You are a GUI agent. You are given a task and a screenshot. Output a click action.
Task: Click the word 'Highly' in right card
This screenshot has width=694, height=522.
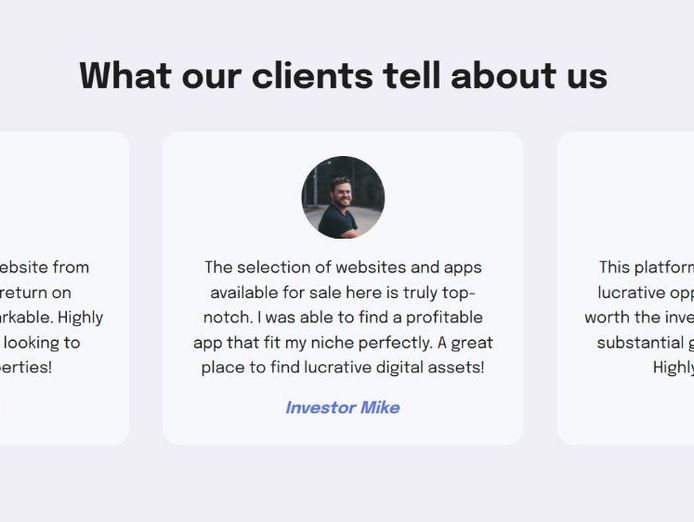point(673,367)
